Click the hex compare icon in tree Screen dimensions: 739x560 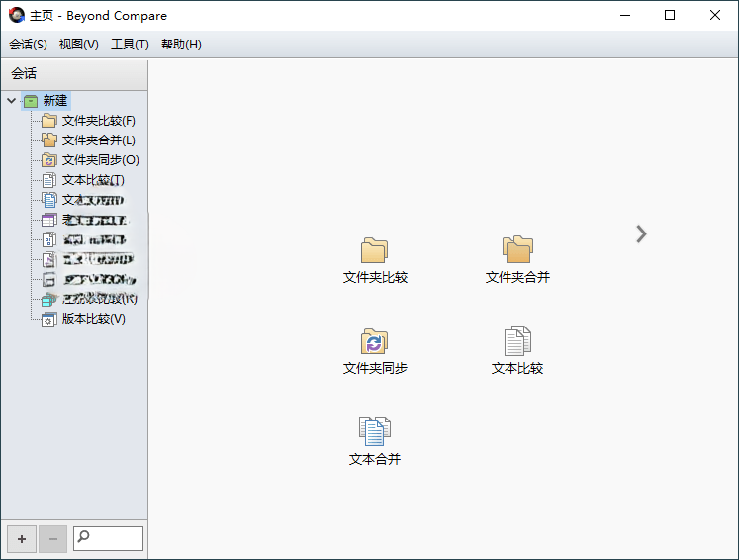[x=49, y=239]
